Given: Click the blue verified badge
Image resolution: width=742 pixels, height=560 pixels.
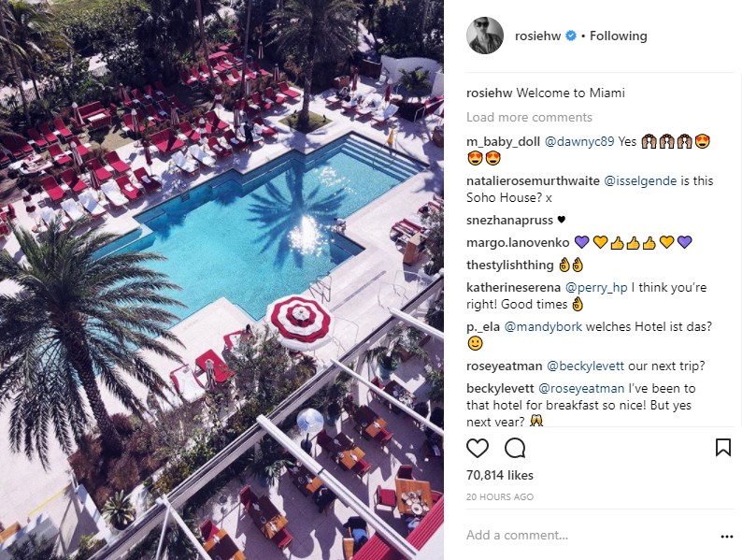Looking at the screenshot, I should [x=571, y=36].
